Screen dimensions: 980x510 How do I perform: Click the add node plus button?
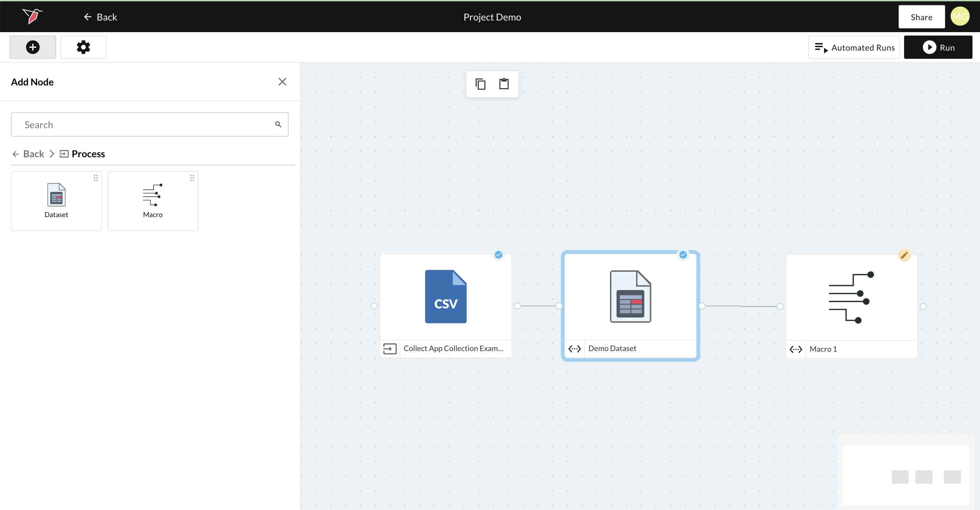(33, 47)
